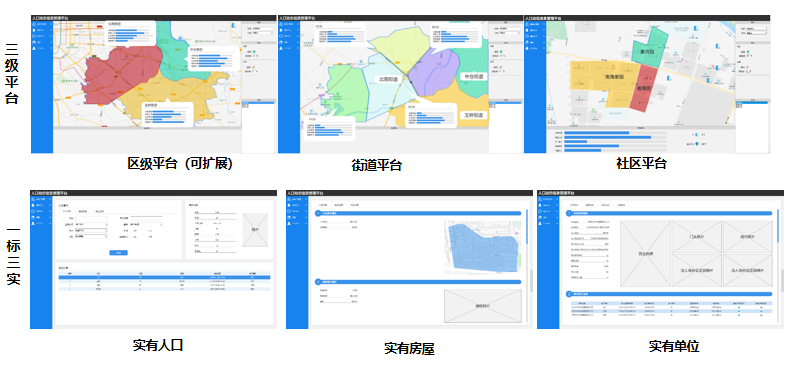Click red pencil edit icon in 街道平台 panel

[x=501, y=67]
